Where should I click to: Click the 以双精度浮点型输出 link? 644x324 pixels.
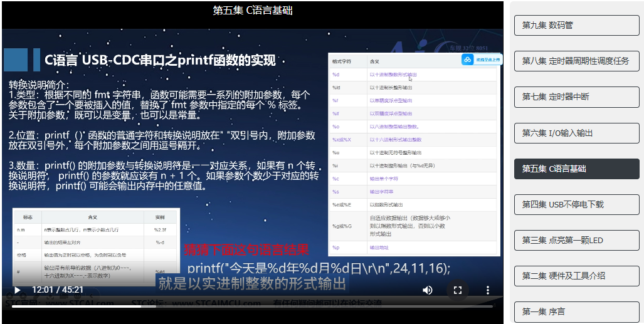[391, 114]
